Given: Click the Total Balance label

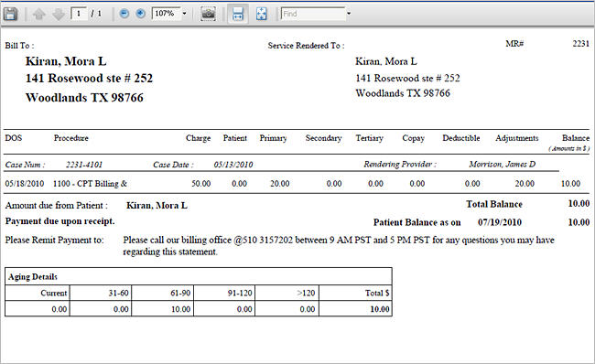Looking at the screenshot, I should click(494, 204).
